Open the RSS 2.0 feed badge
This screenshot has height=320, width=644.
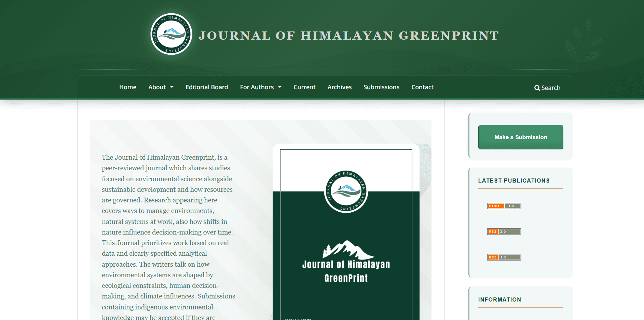(504, 231)
